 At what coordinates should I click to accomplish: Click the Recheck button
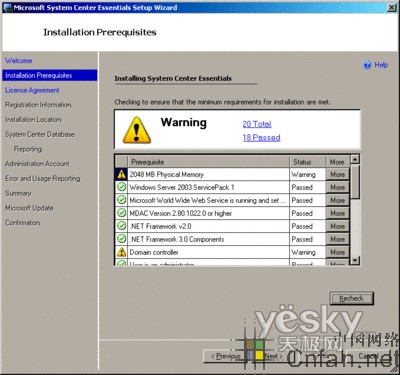[352, 298]
